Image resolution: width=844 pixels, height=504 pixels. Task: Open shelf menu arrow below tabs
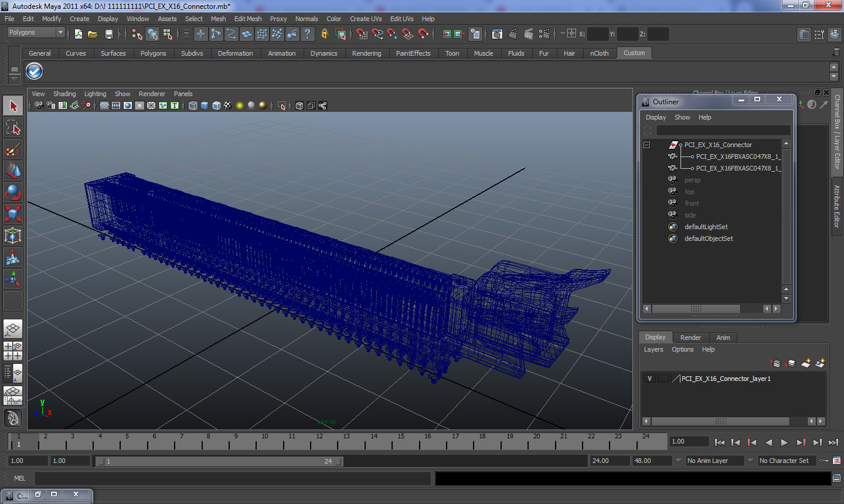click(14, 78)
